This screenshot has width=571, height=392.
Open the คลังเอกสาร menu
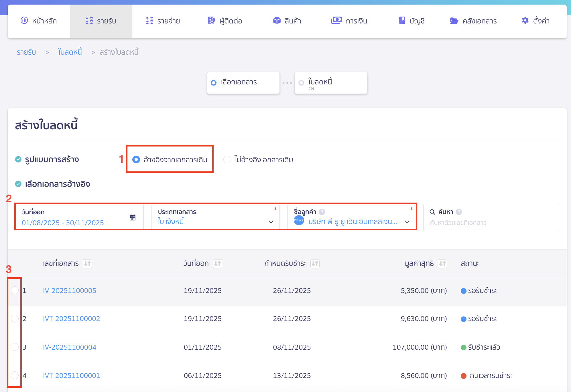[473, 21]
